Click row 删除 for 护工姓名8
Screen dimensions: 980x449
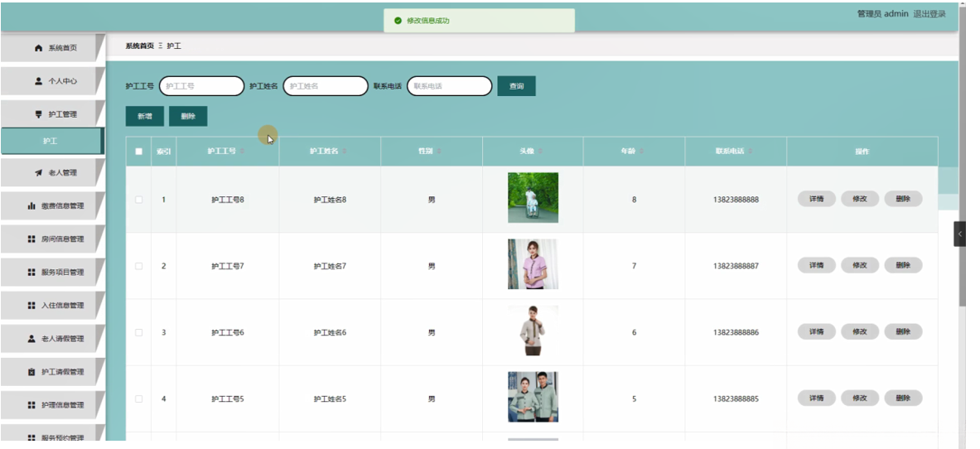tap(903, 199)
